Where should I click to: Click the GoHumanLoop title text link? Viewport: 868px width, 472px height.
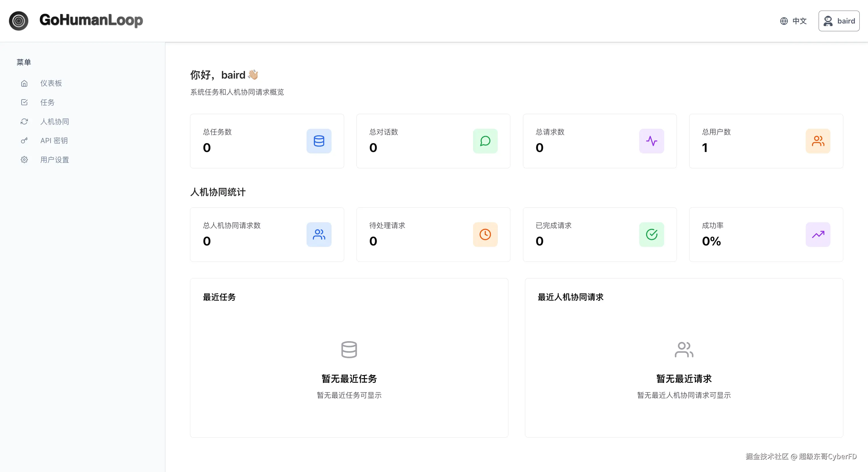pos(91,20)
